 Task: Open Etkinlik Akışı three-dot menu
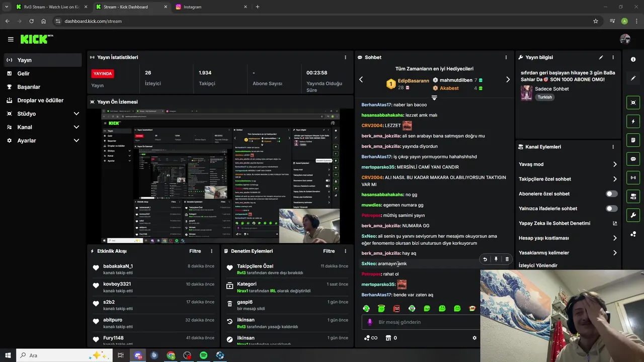(x=211, y=251)
